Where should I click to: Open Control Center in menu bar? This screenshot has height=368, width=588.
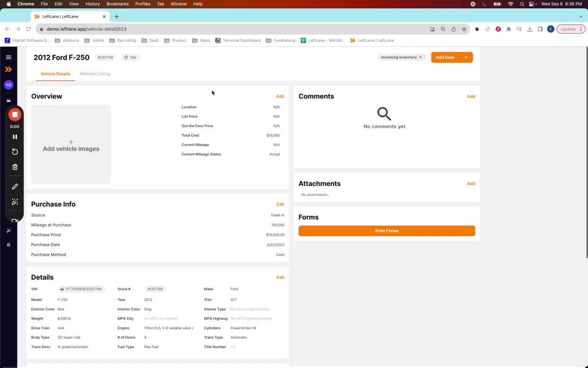pos(532,4)
